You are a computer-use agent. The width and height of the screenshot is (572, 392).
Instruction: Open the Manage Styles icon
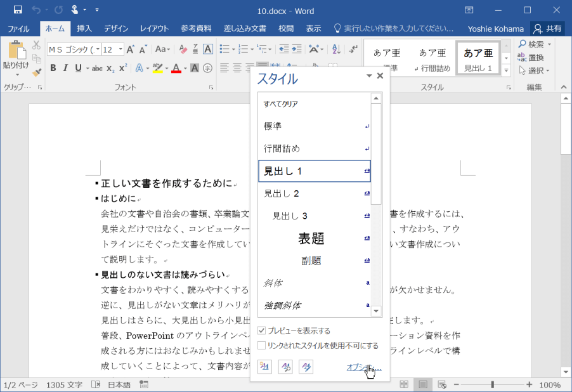point(306,366)
